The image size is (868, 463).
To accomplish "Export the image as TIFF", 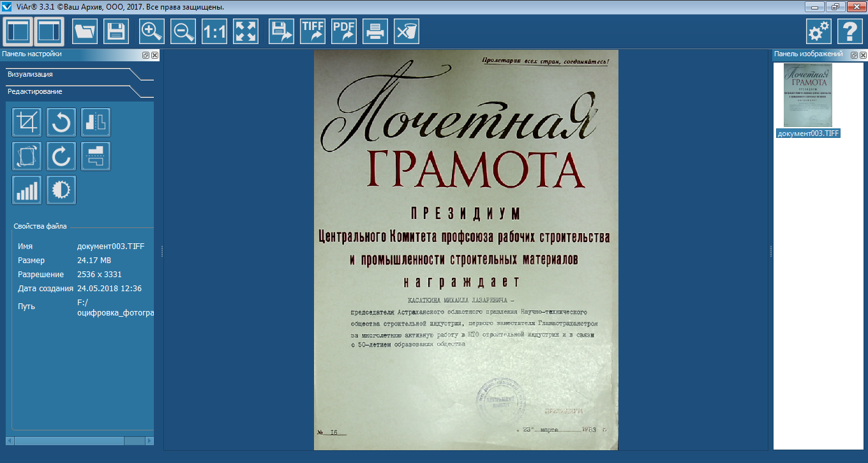I will (x=313, y=31).
